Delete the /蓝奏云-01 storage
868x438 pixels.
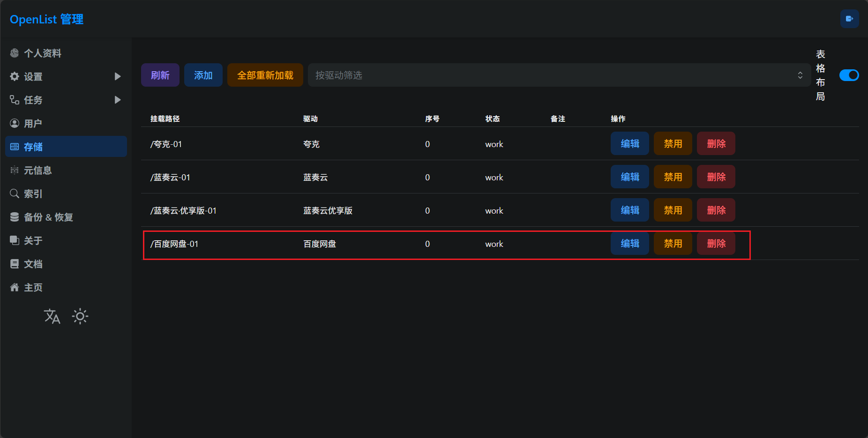716,177
